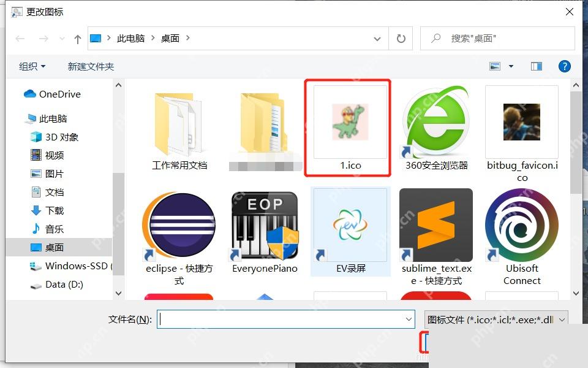Image resolution: width=588 pixels, height=368 pixels.
Task: Open the 图标文件 file type dropdown
Action: coord(496,320)
